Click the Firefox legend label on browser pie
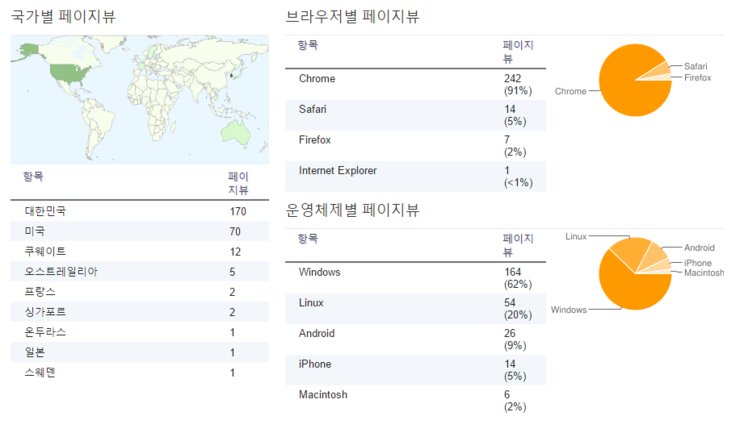Image resolution: width=740 pixels, height=437 pixels. [698, 77]
